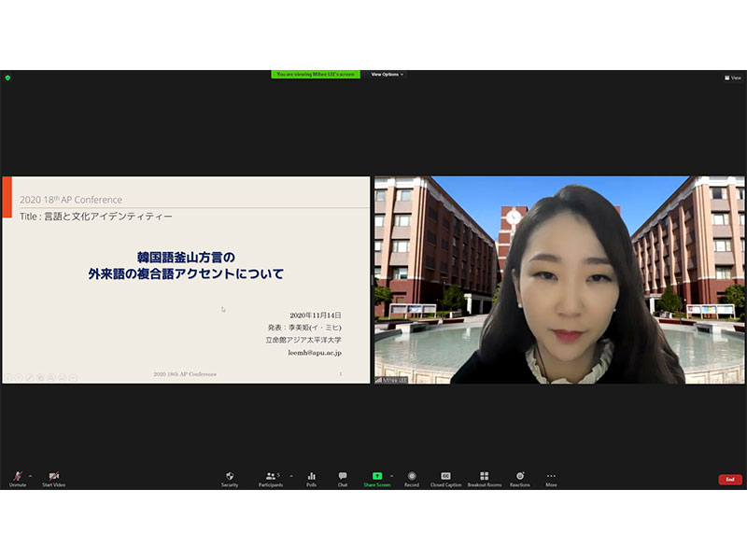Open the Security options
The width and height of the screenshot is (747, 560).
(x=230, y=478)
